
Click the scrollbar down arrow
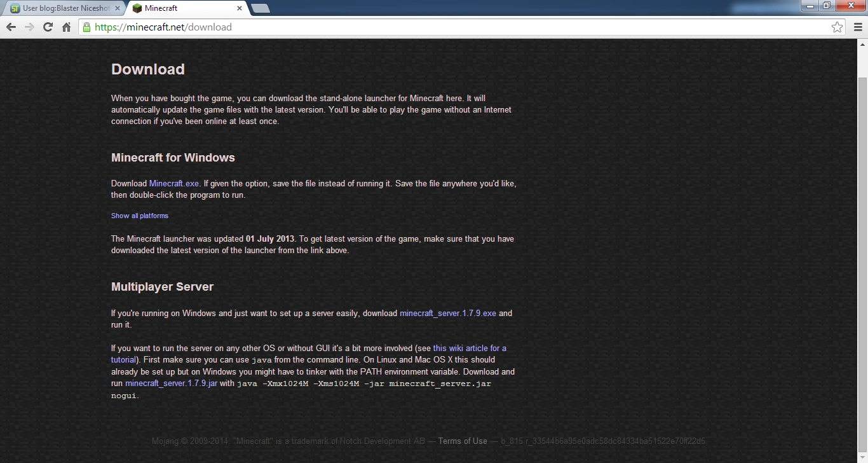point(862,458)
